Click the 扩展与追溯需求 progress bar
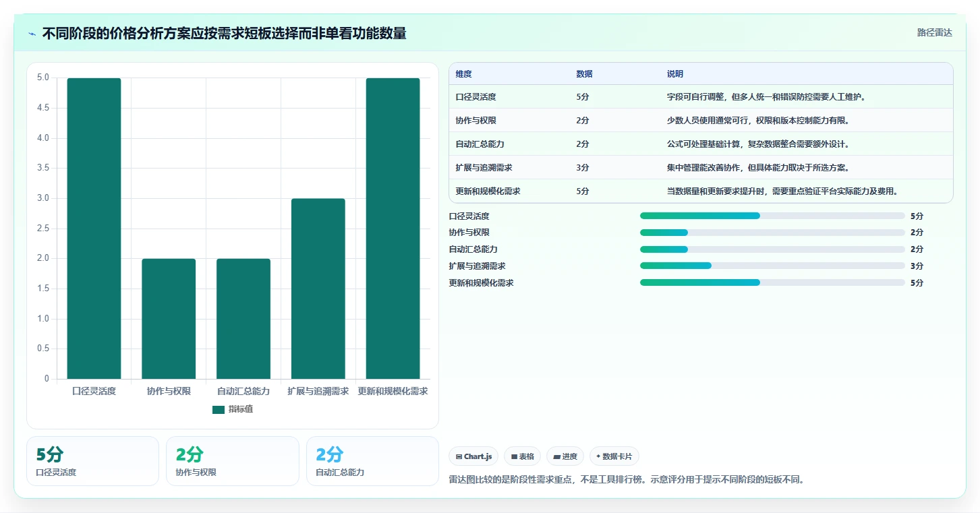This screenshot has width=980, height=513. [772, 266]
